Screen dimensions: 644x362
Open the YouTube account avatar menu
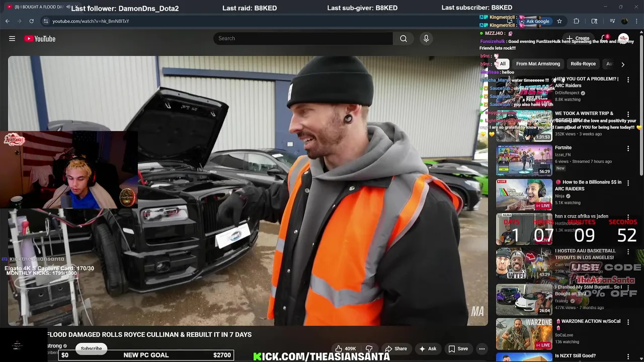[x=623, y=39]
